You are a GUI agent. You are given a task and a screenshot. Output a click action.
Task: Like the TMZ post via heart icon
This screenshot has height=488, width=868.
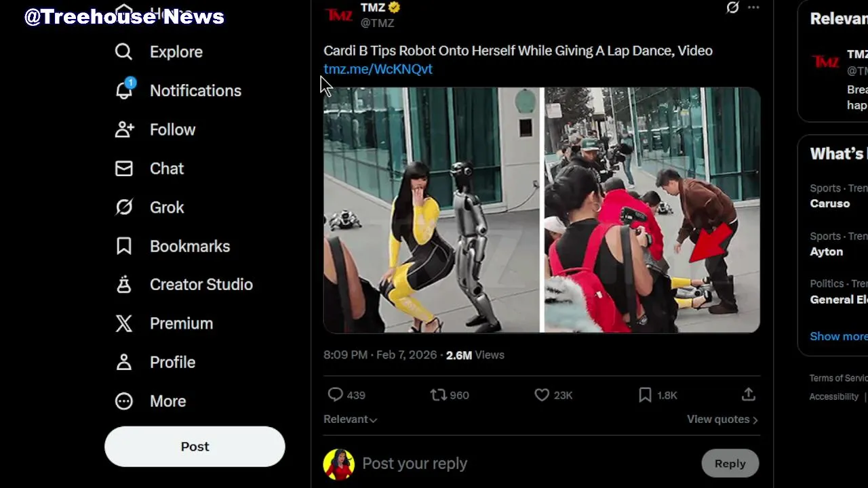tap(542, 394)
